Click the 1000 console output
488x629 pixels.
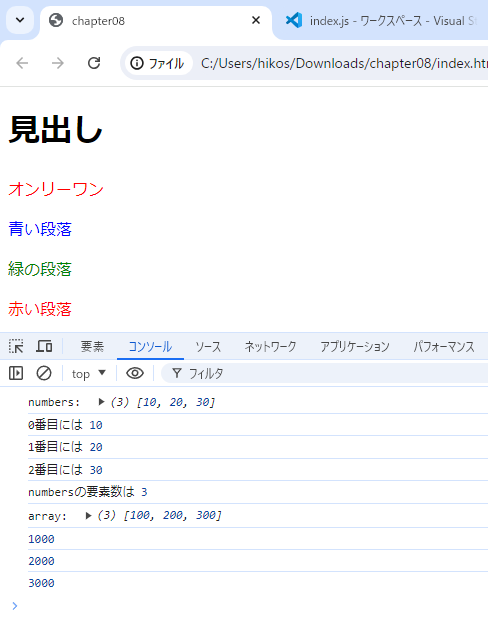41,539
